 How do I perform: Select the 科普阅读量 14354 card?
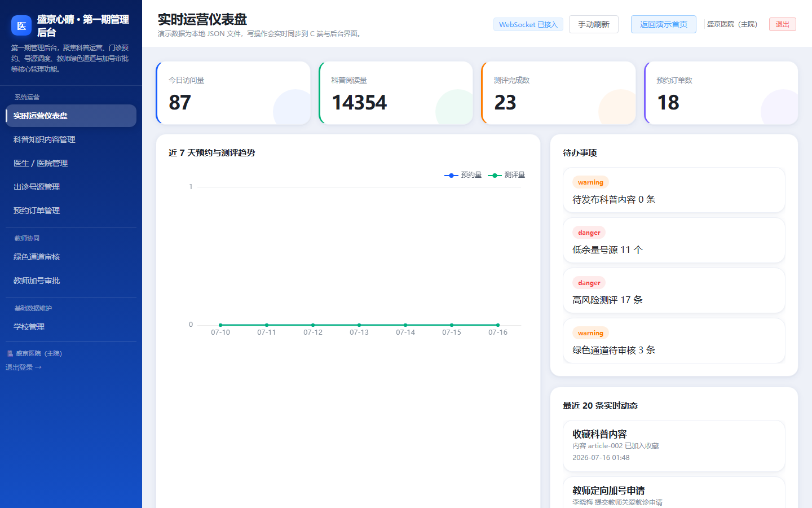click(396, 93)
